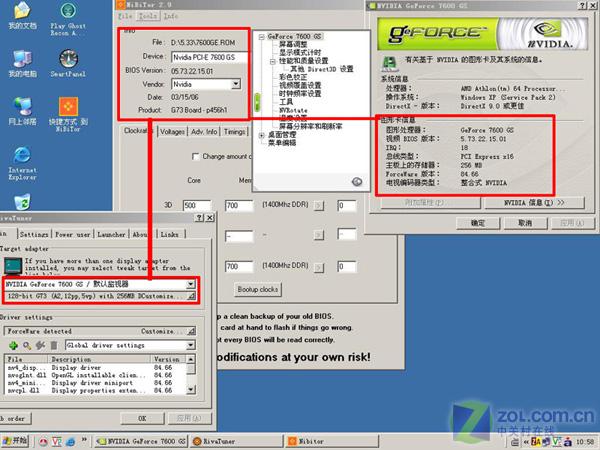600x450 pixels.
Task: Click Bootup clocks button in NiBiTor
Action: click(258, 289)
